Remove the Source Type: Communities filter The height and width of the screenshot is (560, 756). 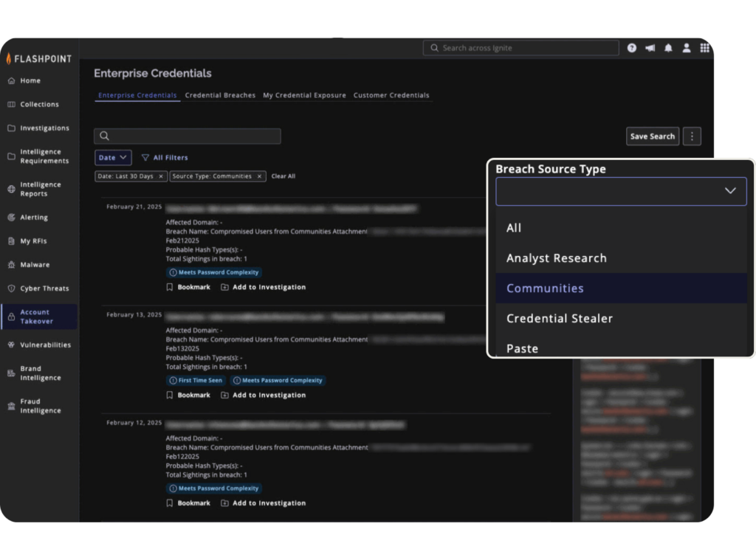[259, 176]
